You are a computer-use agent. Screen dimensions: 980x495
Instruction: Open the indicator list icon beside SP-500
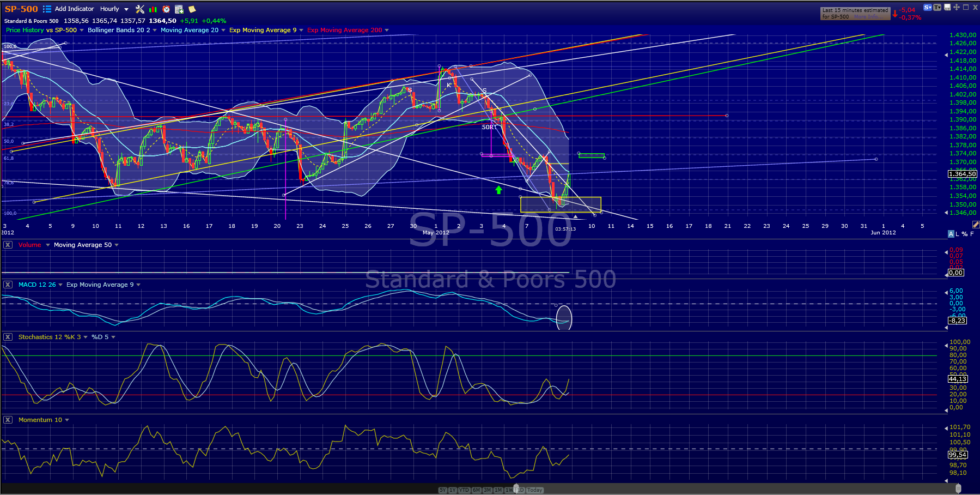point(47,9)
